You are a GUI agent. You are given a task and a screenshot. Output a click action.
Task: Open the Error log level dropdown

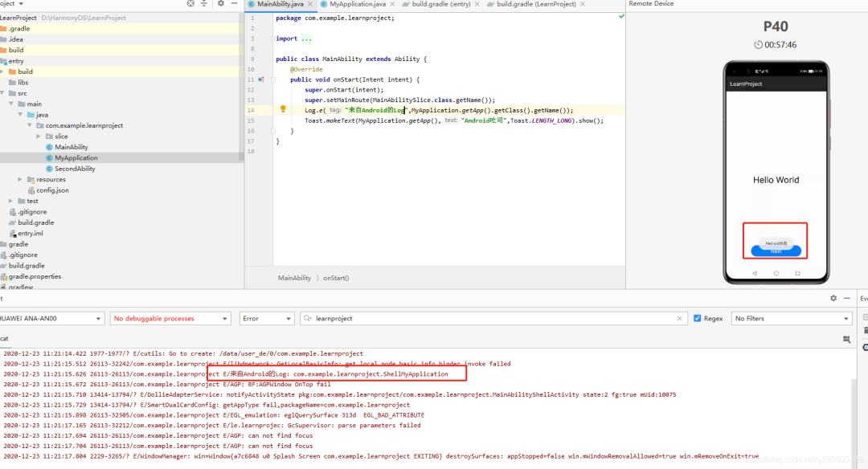[266, 319]
